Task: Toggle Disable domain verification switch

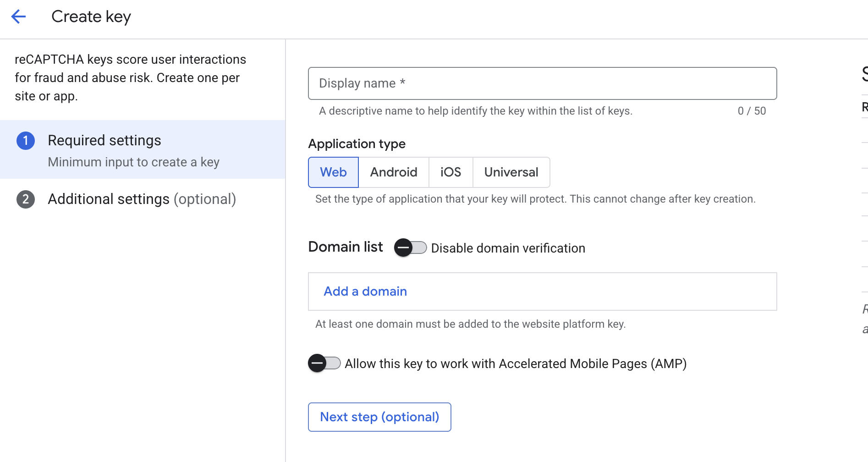Action: pos(410,247)
